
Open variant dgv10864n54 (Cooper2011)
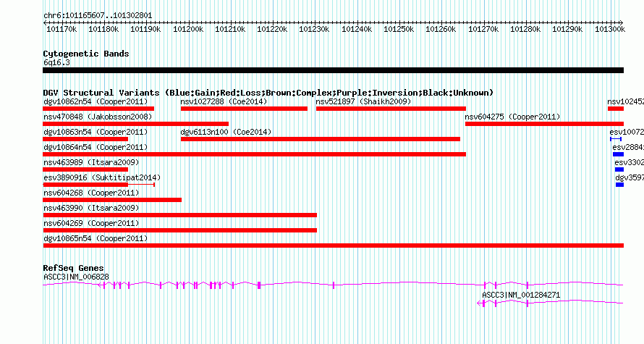(96, 147)
